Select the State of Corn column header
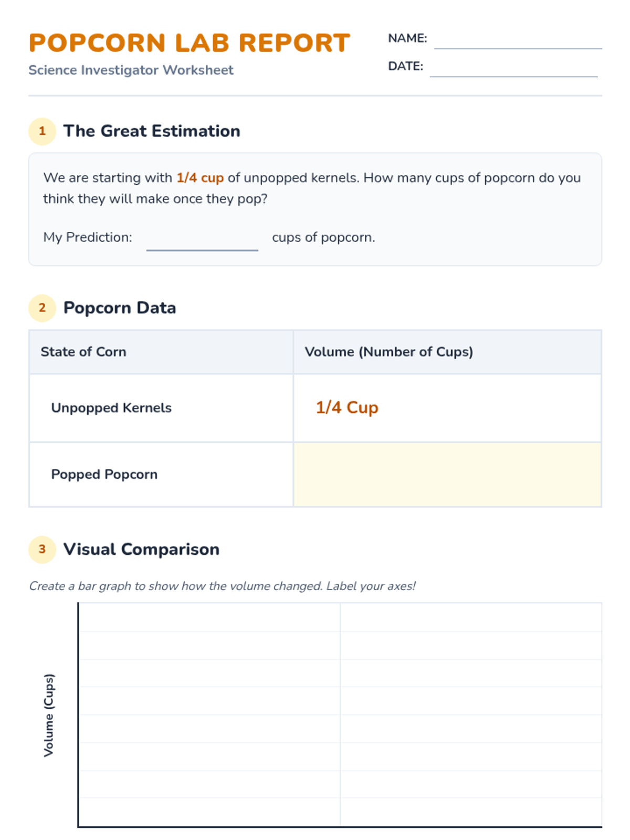The width and height of the screenshot is (630, 840). point(83,352)
